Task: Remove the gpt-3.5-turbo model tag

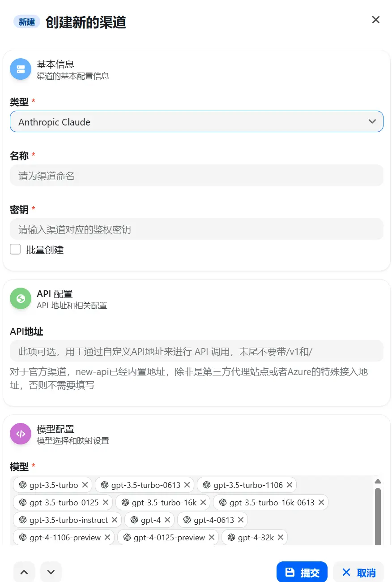Action: pos(85,485)
